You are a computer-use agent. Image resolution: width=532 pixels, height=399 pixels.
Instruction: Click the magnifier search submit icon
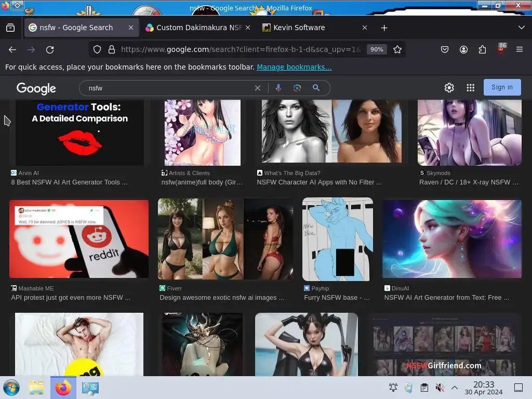click(316, 88)
